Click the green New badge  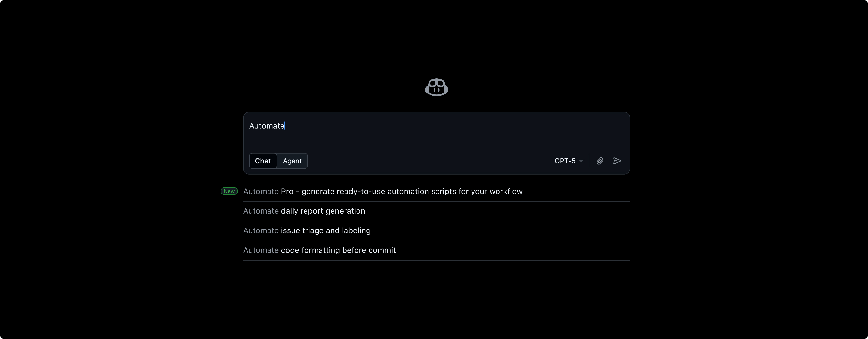click(x=229, y=191)
